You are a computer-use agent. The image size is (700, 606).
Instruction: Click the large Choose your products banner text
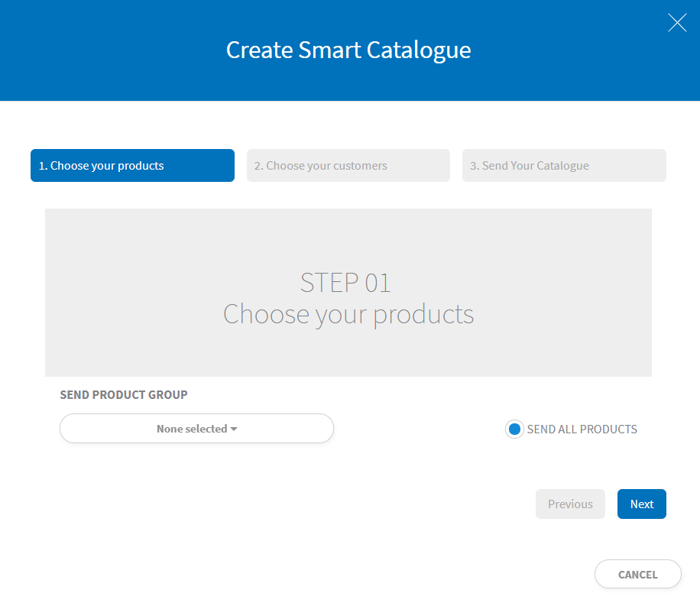coord(348,315)
